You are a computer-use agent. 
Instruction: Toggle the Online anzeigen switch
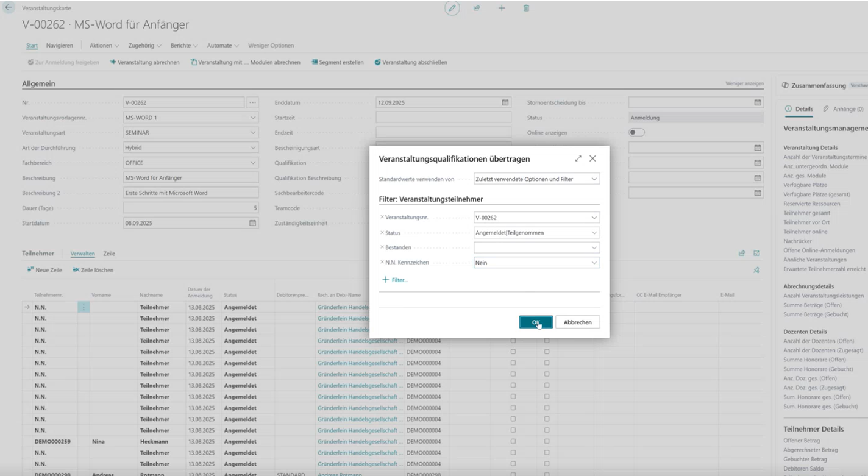coord(636,132)
